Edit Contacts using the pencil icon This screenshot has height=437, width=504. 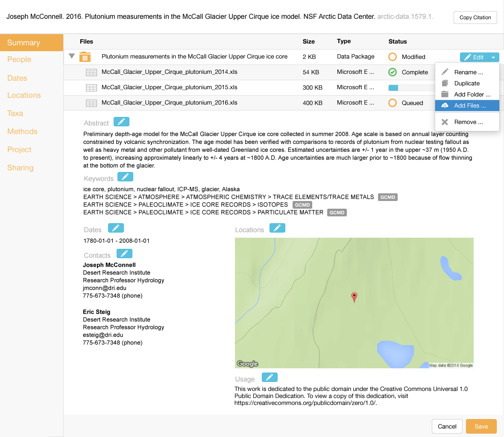point(124,253)
